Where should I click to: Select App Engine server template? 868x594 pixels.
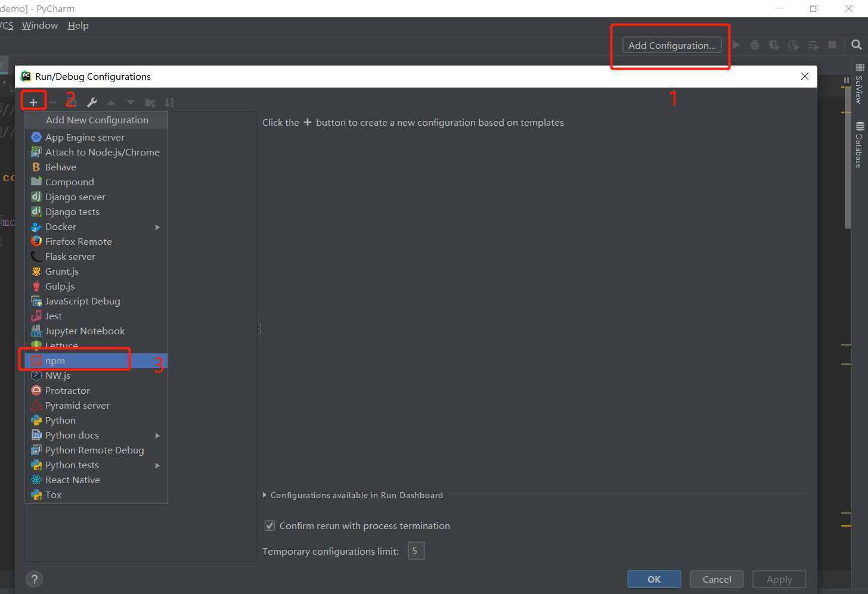pos(96,137)
